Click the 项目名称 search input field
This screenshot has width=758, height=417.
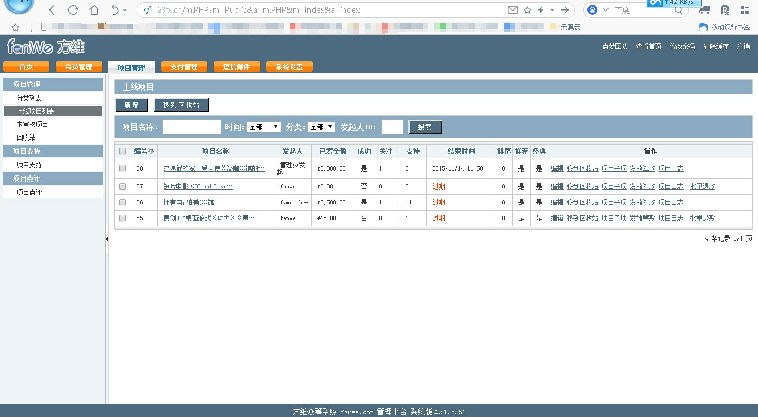[x=191, y=127]
